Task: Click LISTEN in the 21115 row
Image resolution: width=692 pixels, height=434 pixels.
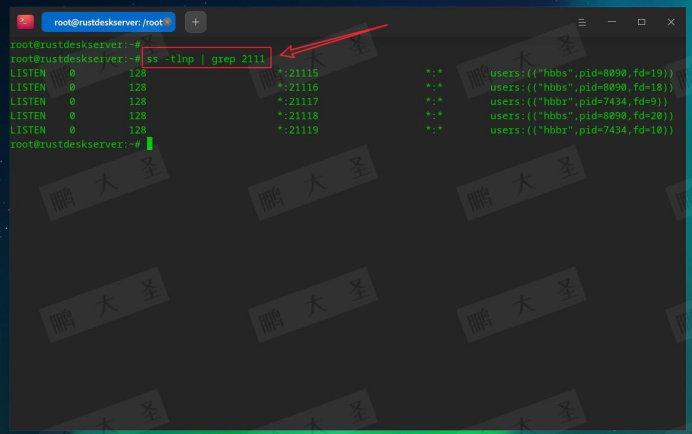Action: pyautogui.click(x=28, y=73)
